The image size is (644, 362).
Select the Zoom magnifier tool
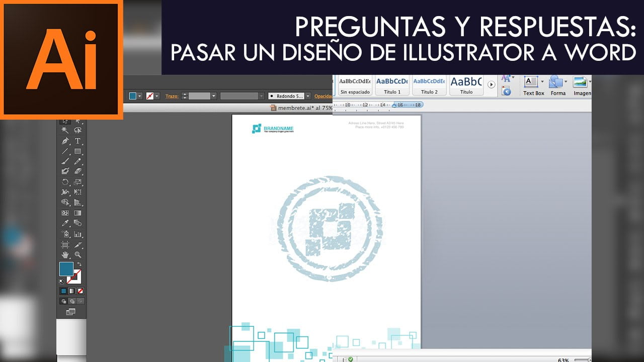[77, 255]
